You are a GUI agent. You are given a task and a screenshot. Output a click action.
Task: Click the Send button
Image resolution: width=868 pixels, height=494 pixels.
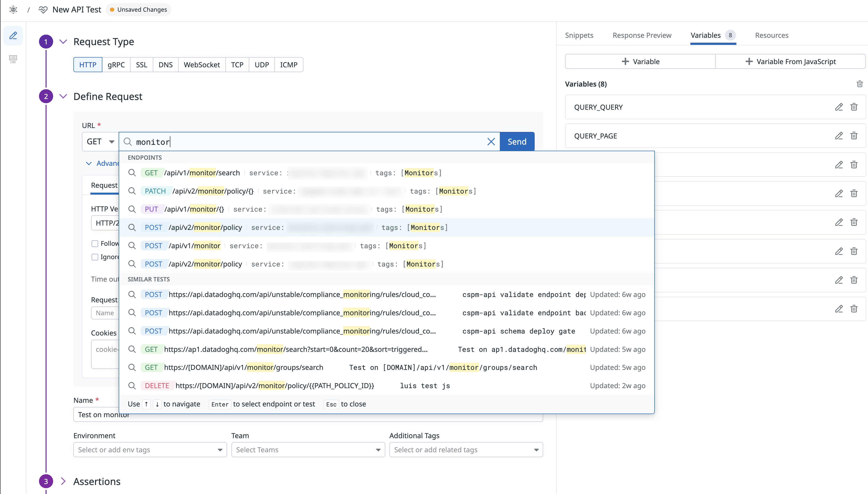pyautogui.click(x=517, y=141)
